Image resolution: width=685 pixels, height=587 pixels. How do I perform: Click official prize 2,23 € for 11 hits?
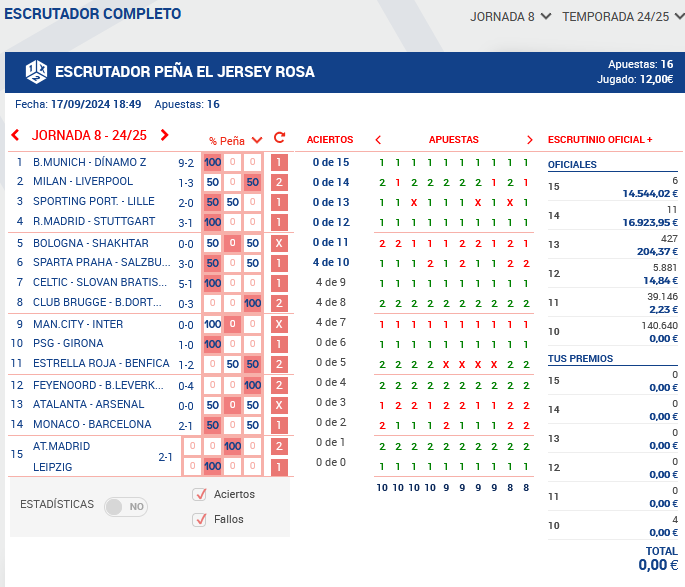[x=664, y=310]
